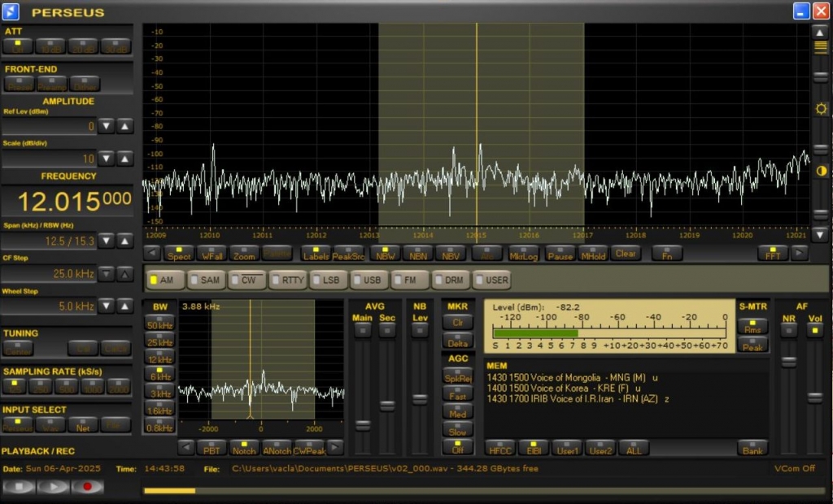Click the marker Delta button
Image resolution: width=833 pixels, height=504 pixels.
pos(457,341)
